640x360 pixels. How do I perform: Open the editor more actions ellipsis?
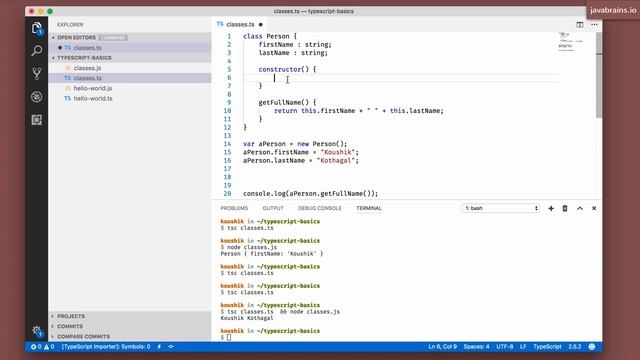coord(594,24)
